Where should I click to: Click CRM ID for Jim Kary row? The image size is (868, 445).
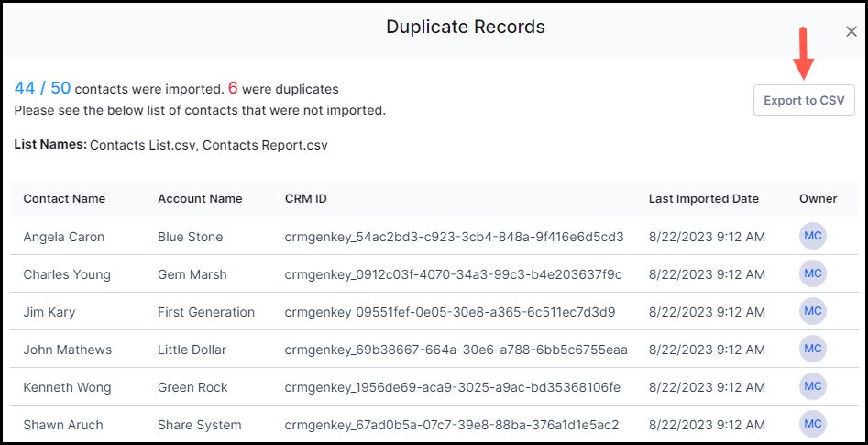point(449,312)
